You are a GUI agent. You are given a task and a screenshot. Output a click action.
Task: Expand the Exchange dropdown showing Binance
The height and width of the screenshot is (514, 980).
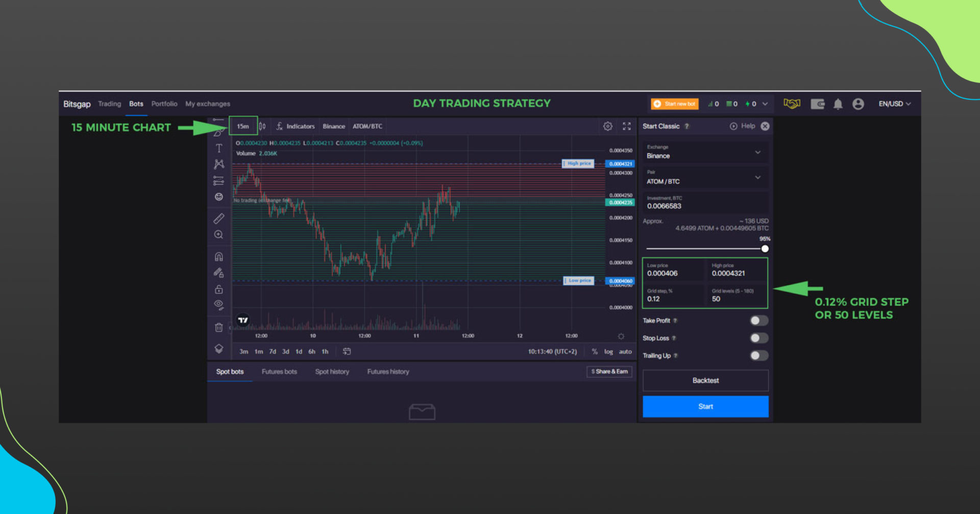705,152
